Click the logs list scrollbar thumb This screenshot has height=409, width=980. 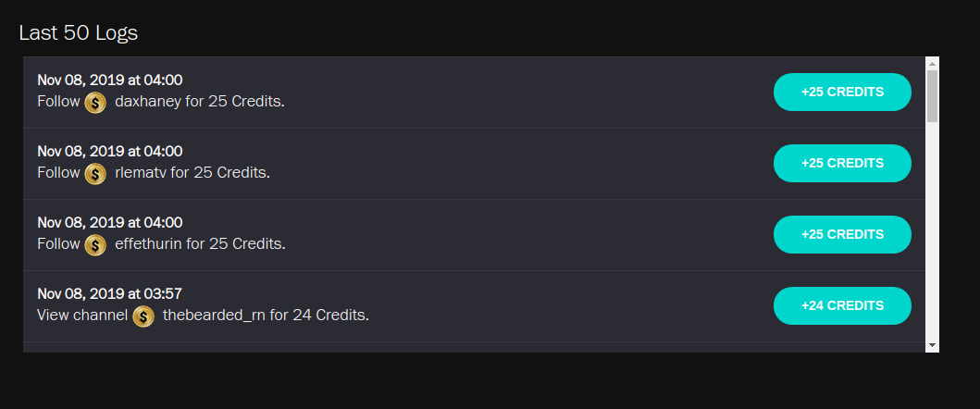click(x=932, y=96)
